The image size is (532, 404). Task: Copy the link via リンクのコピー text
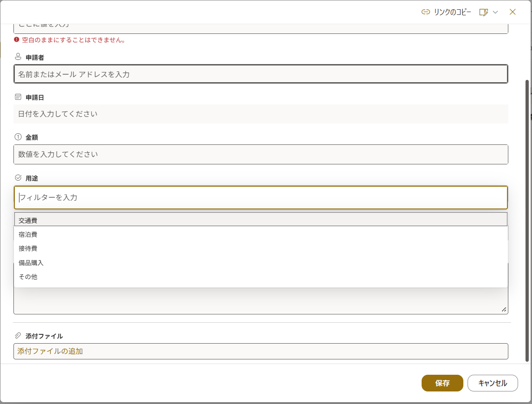452,12
